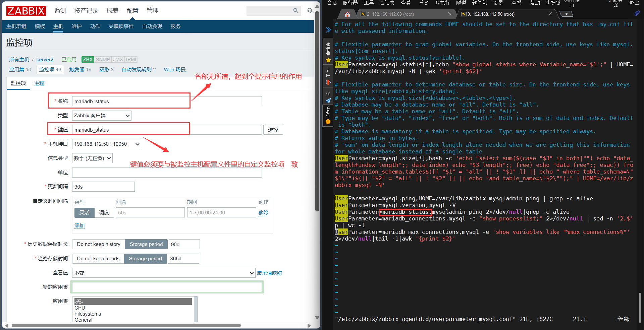Click the 名称 input field
Viewport: 644px width, 330px height.
pos(167,101)
